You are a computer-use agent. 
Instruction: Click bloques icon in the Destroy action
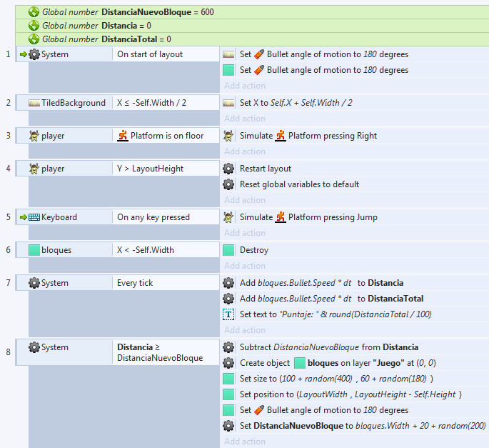[228, 250]
